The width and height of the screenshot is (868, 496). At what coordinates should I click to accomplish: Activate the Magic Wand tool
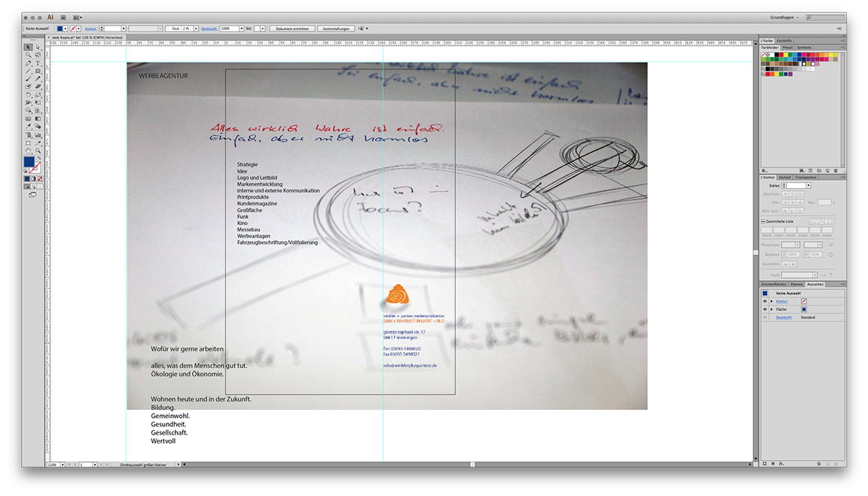28,55
